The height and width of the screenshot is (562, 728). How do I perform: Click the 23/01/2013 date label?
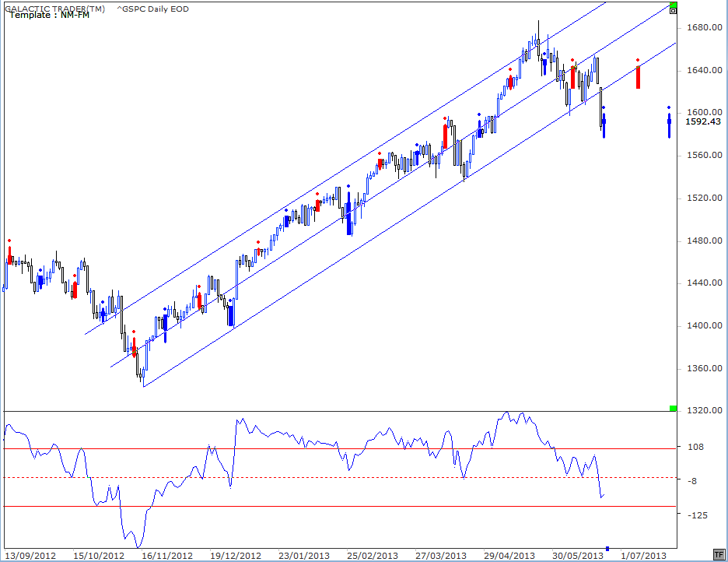coord(304,556)
